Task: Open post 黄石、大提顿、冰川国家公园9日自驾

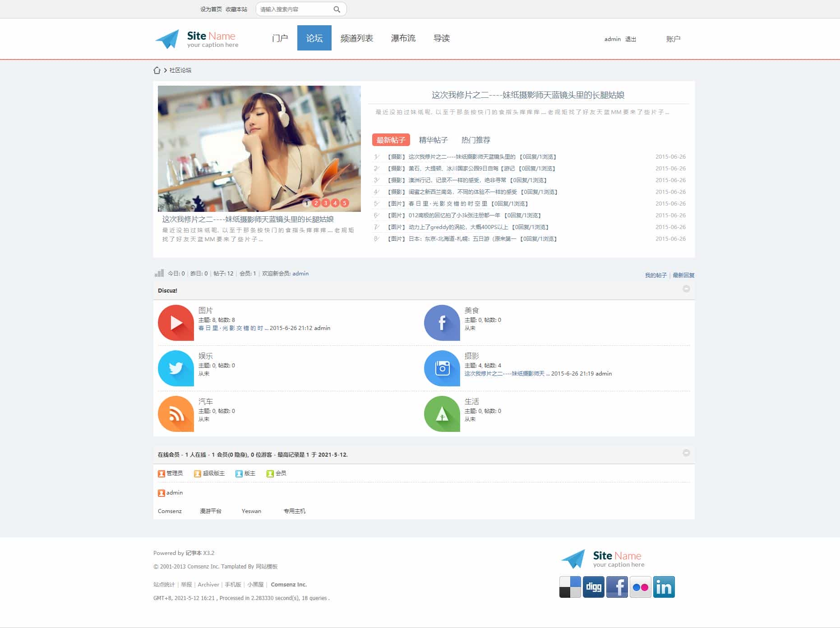Action: [x=462, y=169]
